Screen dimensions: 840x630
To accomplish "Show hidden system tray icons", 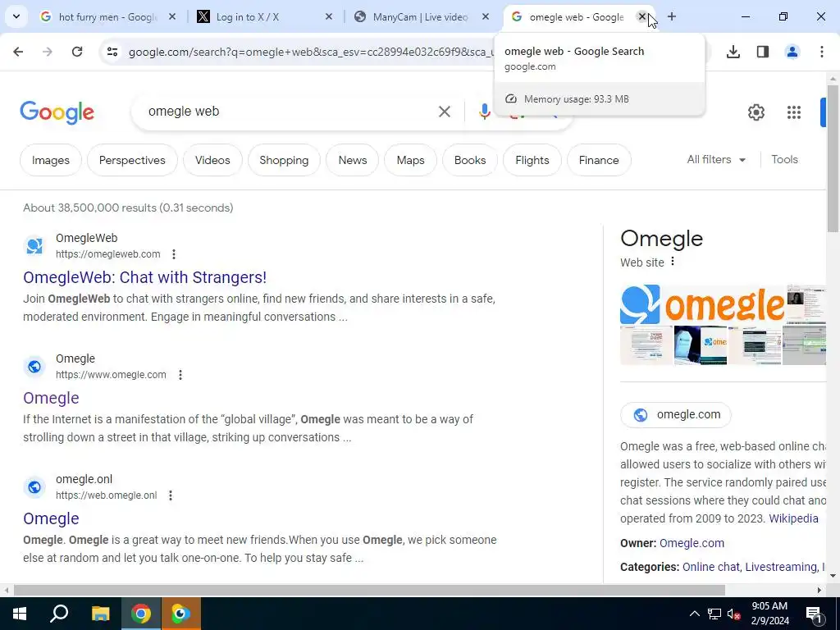I will pyautogui.click(x=694, y=614).
